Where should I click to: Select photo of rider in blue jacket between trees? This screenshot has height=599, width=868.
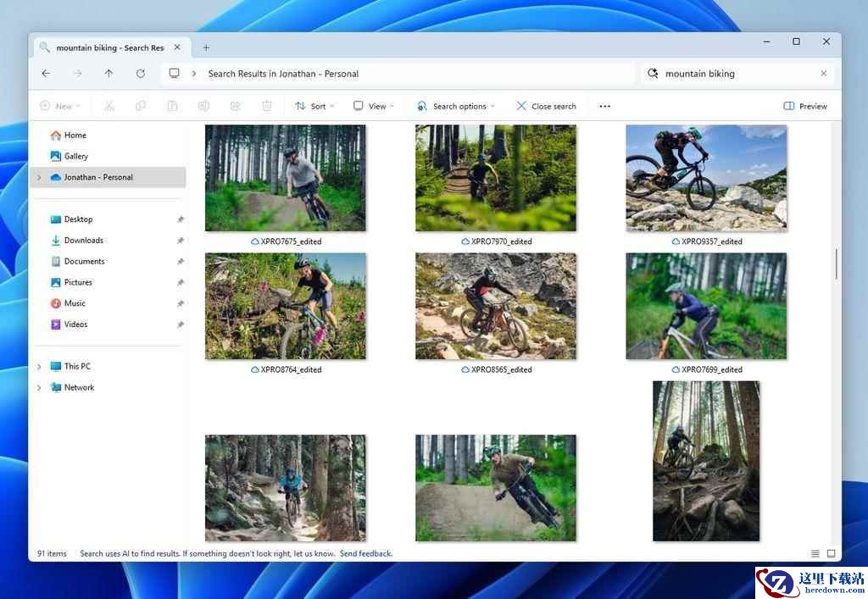point(285,487)
